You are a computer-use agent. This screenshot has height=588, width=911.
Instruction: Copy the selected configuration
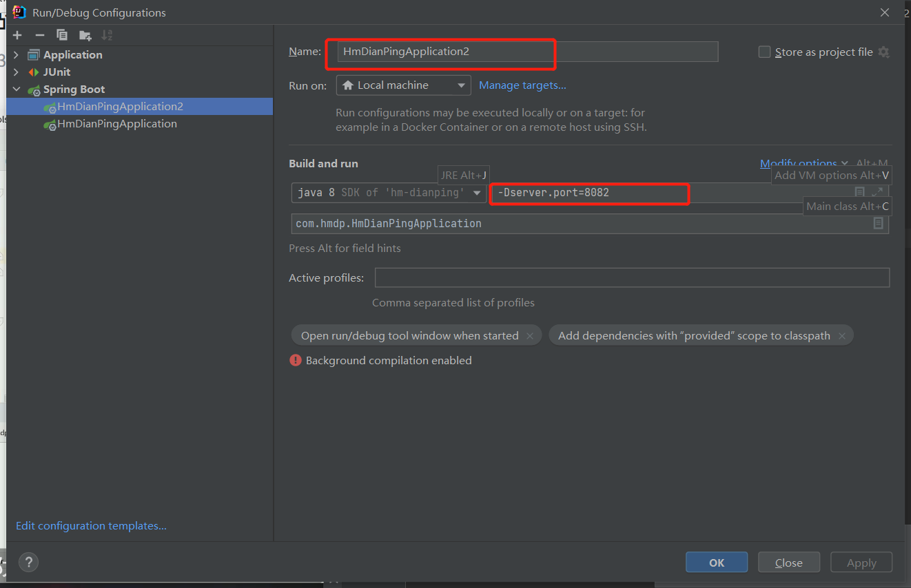pos(62,35)
